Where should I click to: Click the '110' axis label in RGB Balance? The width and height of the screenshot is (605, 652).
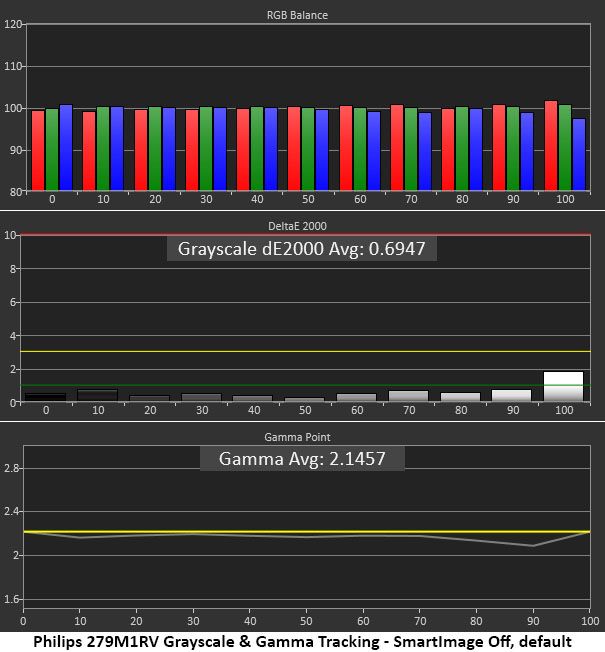click(13, 67)
